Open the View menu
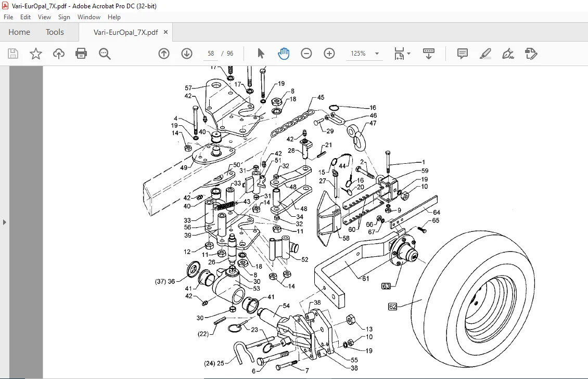The image size is (588, 379). click(x=44, y=17)
